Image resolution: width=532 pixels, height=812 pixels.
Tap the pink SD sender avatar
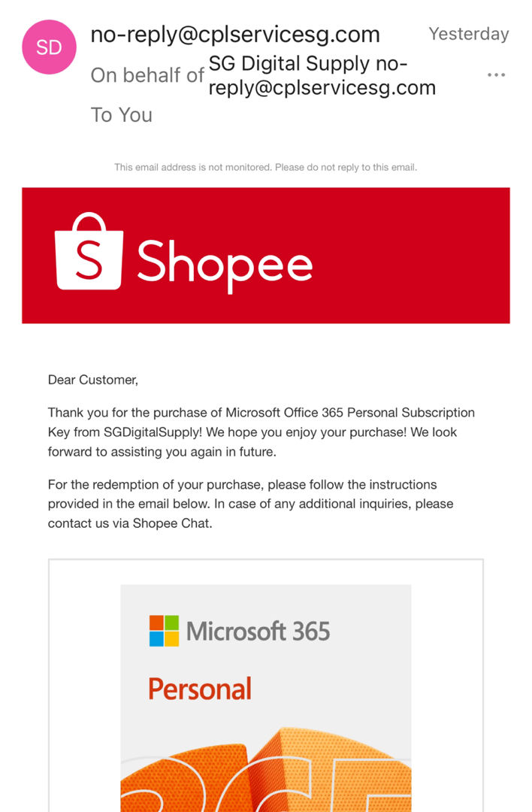coord(49,47)
